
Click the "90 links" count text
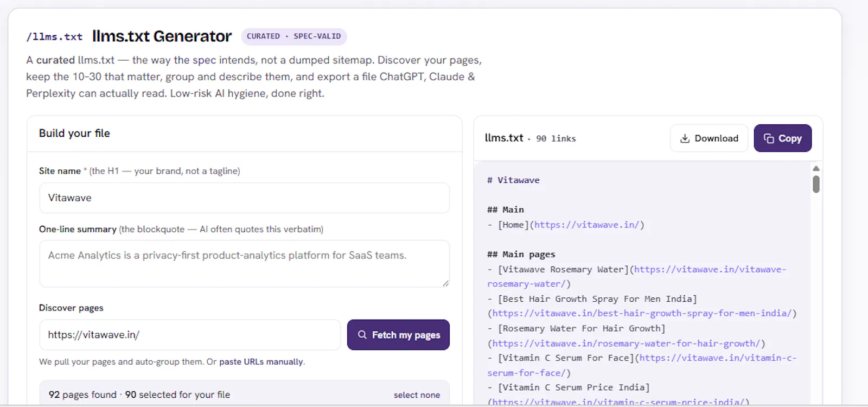(556, 139)
